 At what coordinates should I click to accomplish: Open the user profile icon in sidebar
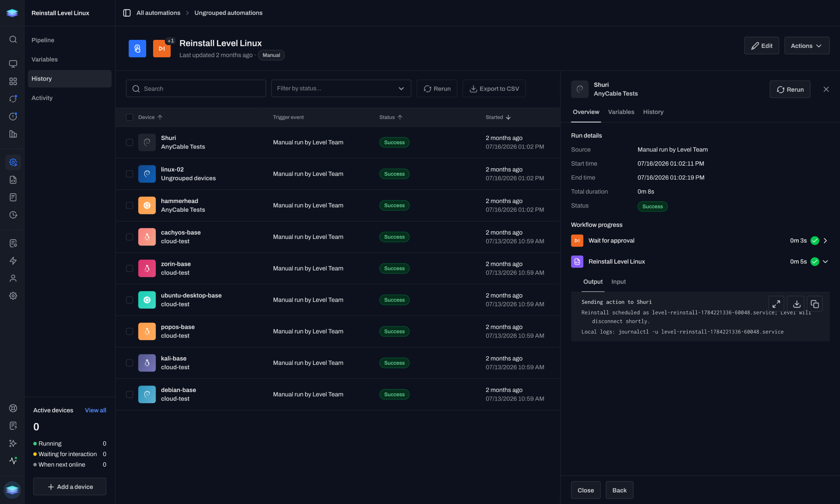(x=13, y=278)
